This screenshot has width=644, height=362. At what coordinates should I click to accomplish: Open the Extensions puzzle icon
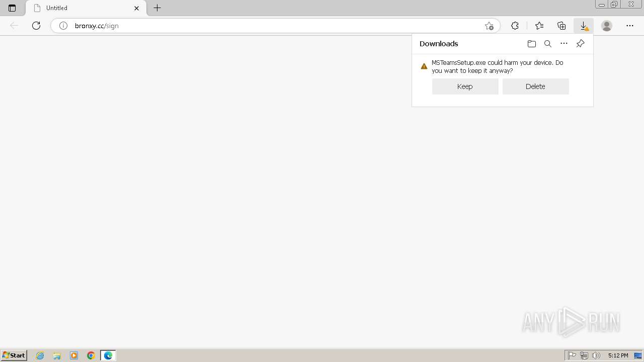click(x=515, y=26)
